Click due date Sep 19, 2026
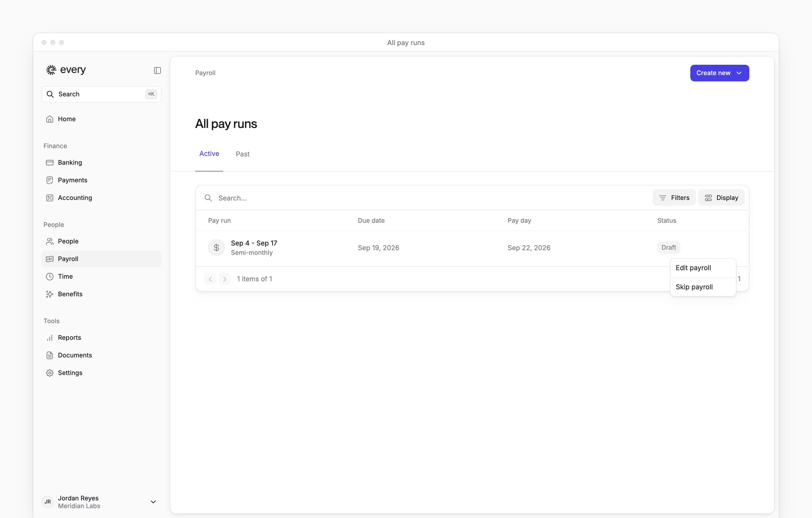Screen dimensions: 812x518 378,248
